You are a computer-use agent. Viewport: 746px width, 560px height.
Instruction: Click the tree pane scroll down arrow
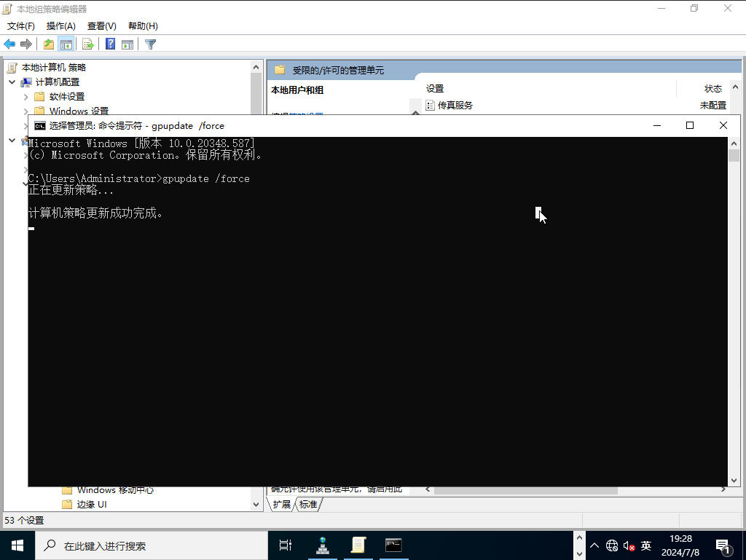click(256, 505)
